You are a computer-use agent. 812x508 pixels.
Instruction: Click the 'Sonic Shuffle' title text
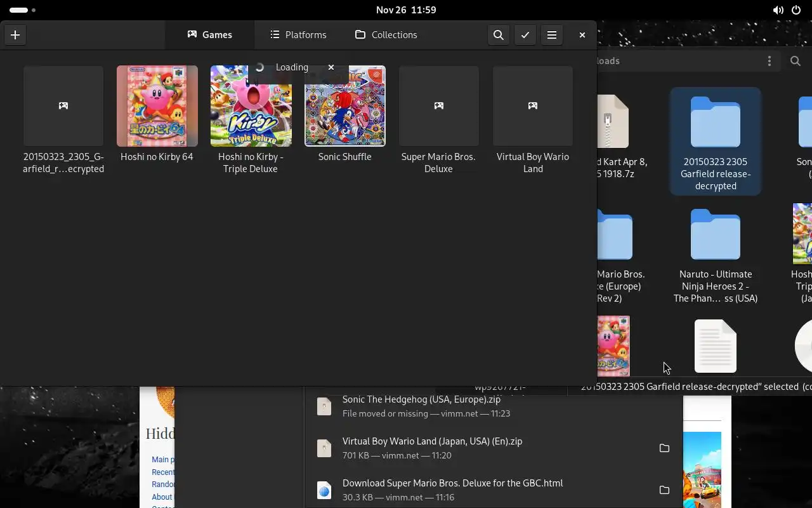pos(344,157)
